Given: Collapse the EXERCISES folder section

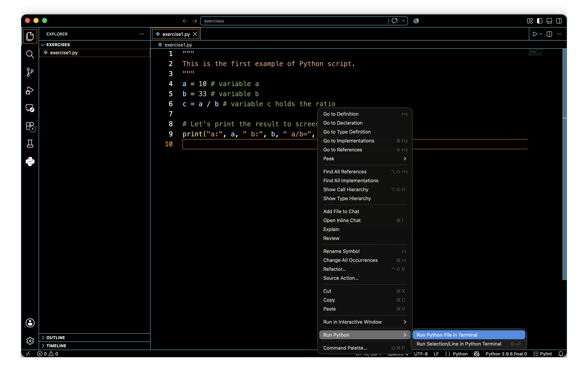Looking at the screenshot, I should pyautogui.click(x=95, y=45).
